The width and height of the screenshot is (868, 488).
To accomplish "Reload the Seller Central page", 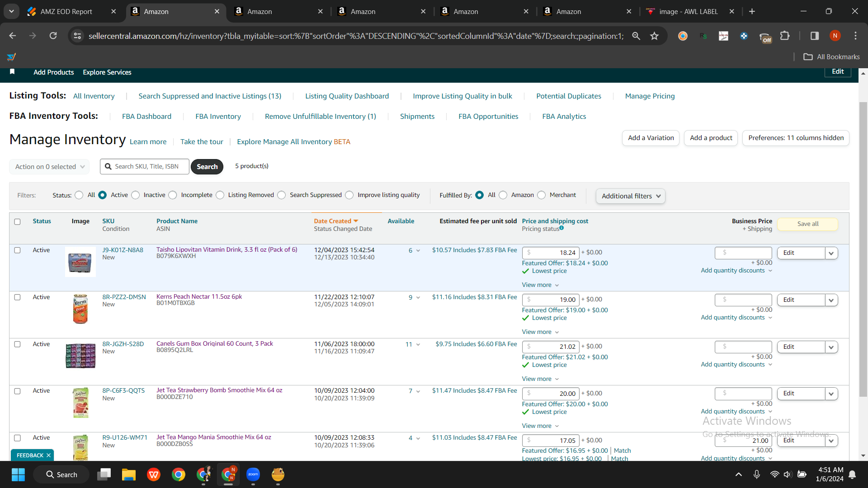I will click(x=53, y=36).
